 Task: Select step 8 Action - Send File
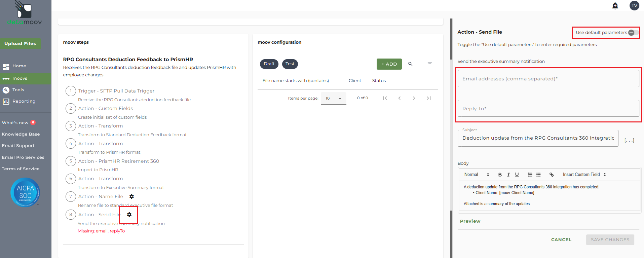(x=99, y=215)
